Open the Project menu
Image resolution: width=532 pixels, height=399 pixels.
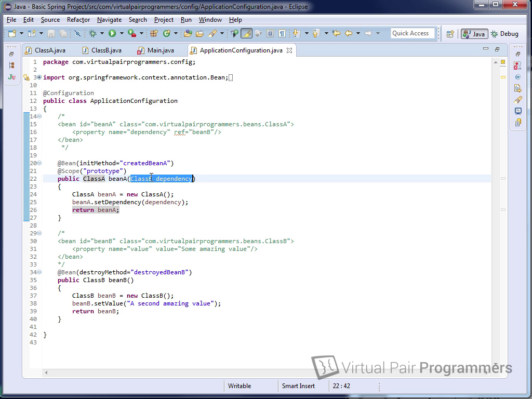(x=164, y=20)
